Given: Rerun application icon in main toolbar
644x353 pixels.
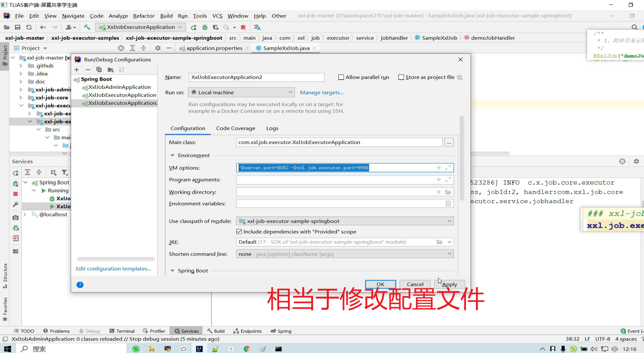Looking at the screenshot, I should (194, 27).
